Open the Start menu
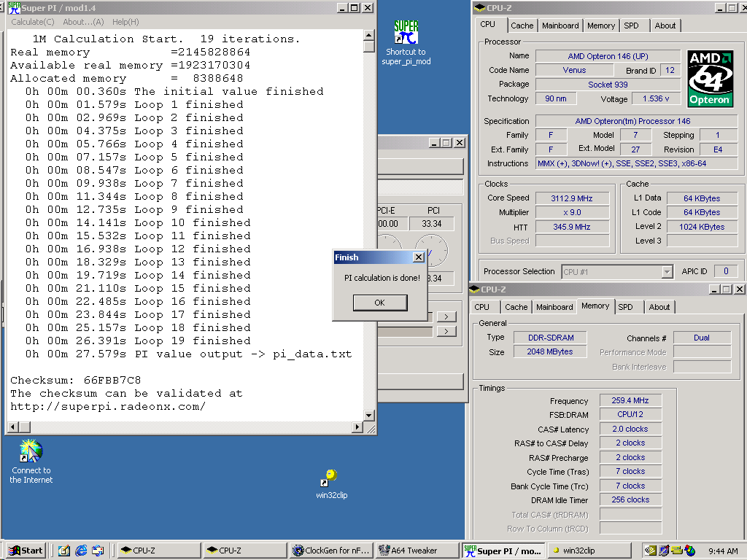 pos(27,551)
